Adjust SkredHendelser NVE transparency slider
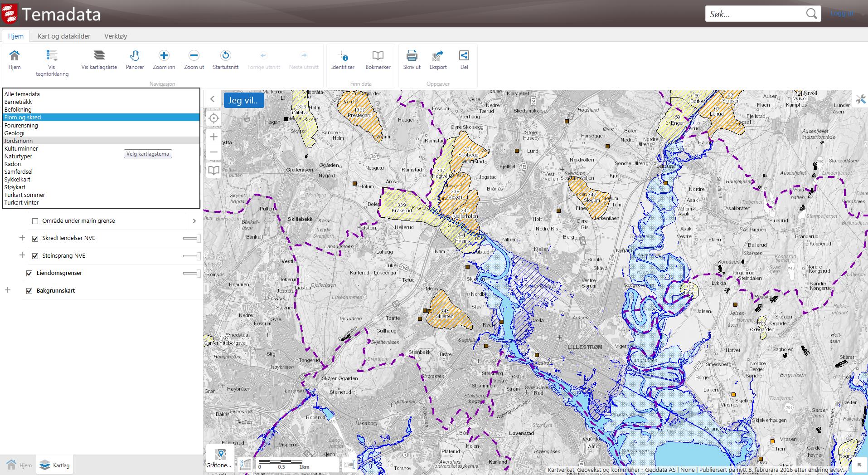Screen dimensions: 868x475 pos(192,239)
